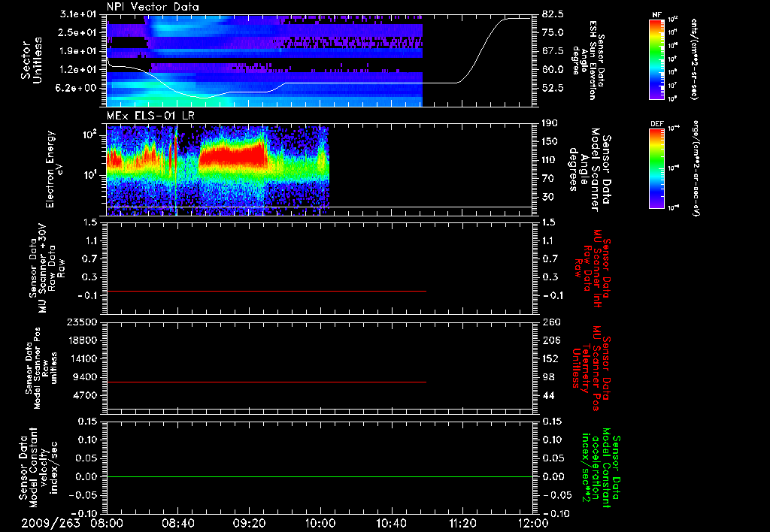Click the "150" scanner angle tick value
The height and width of the screenshot is (532, 770).
(550, 142)
